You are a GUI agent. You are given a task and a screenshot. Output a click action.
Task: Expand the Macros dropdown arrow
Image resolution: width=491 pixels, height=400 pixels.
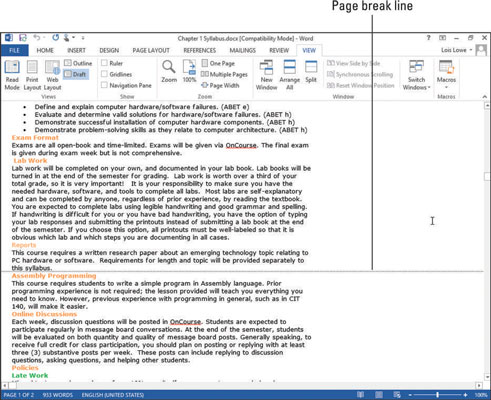[x=446, y=87]
